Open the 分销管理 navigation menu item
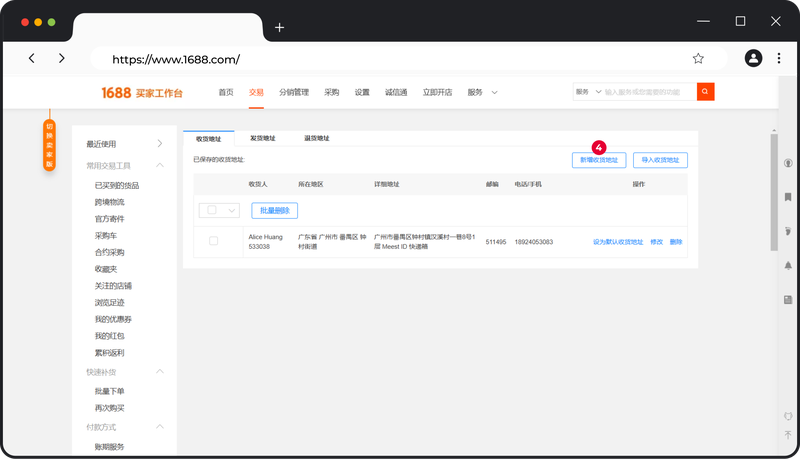 coord(294,92)
